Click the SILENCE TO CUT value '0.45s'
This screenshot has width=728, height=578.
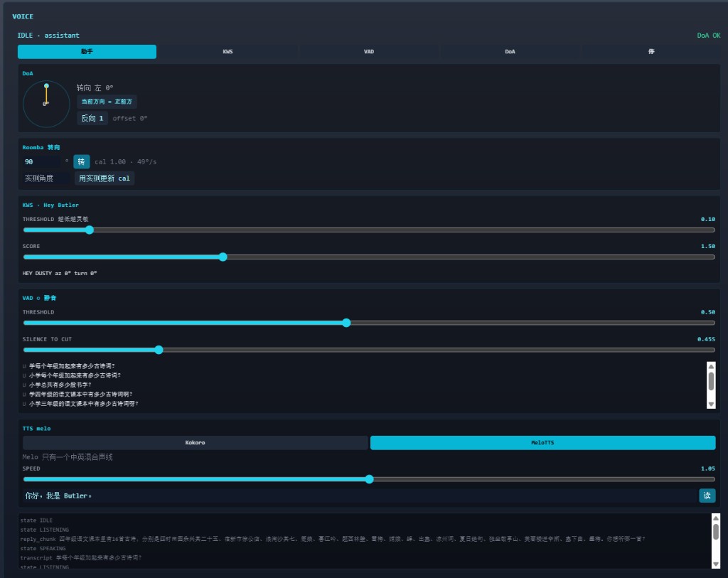click(x=706, y=339)
